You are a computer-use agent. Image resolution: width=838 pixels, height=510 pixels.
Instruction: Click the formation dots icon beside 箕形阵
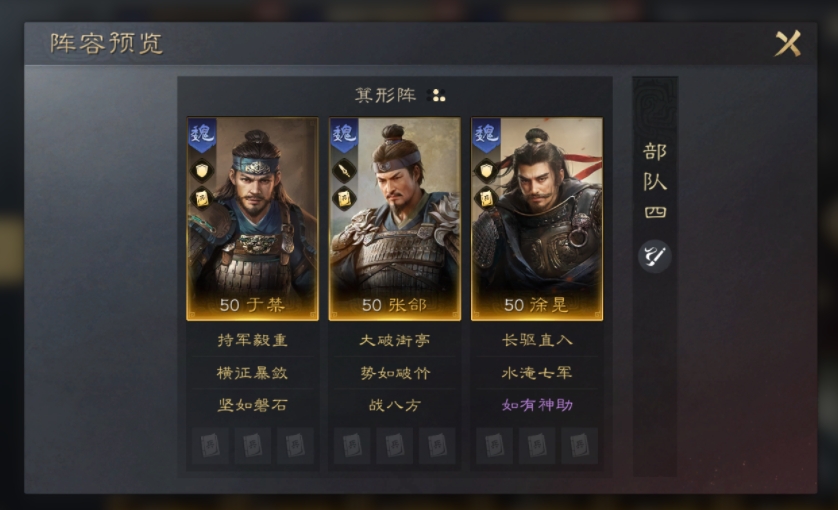click(x=439, y=96)
